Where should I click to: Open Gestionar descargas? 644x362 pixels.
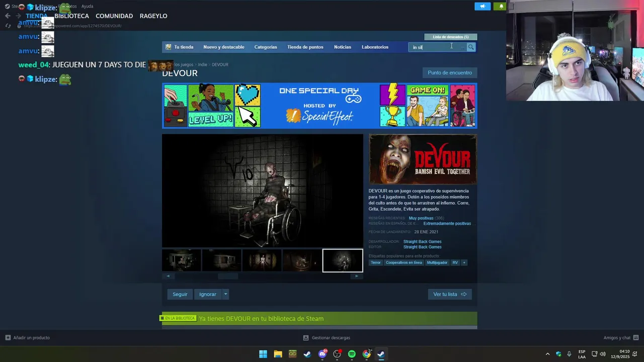(x=327, y=338)
